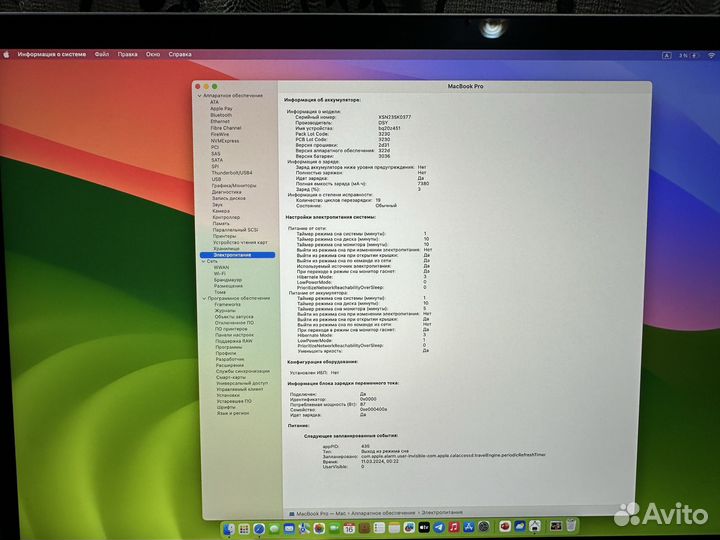Open Telegram from the Dock

tap(439, 528)
